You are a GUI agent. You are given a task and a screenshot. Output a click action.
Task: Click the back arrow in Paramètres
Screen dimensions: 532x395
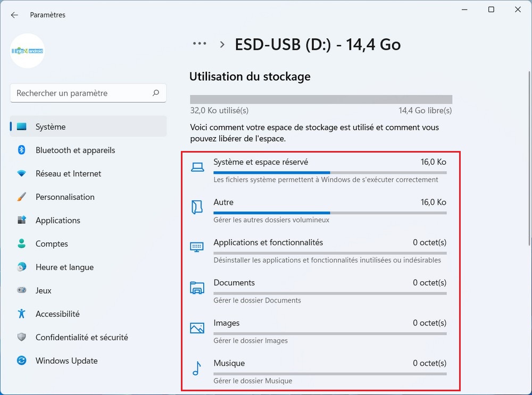pos(14,15)
